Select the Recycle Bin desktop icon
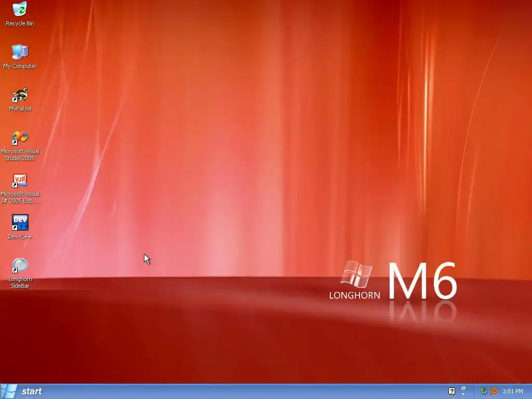This screenshot has height=399, width=532. 20,14
